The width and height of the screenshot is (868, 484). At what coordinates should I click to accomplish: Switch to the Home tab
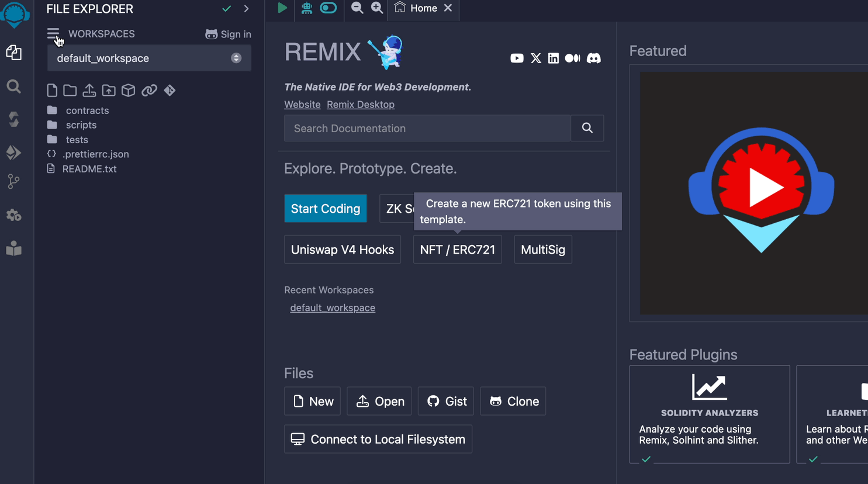tap(423, 8)
